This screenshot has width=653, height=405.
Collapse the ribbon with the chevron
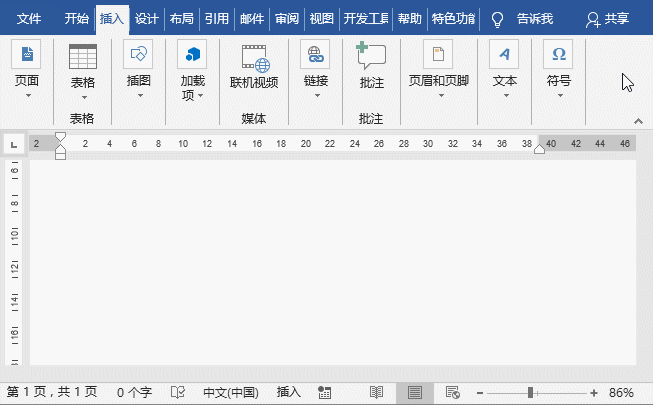(638, 121)
